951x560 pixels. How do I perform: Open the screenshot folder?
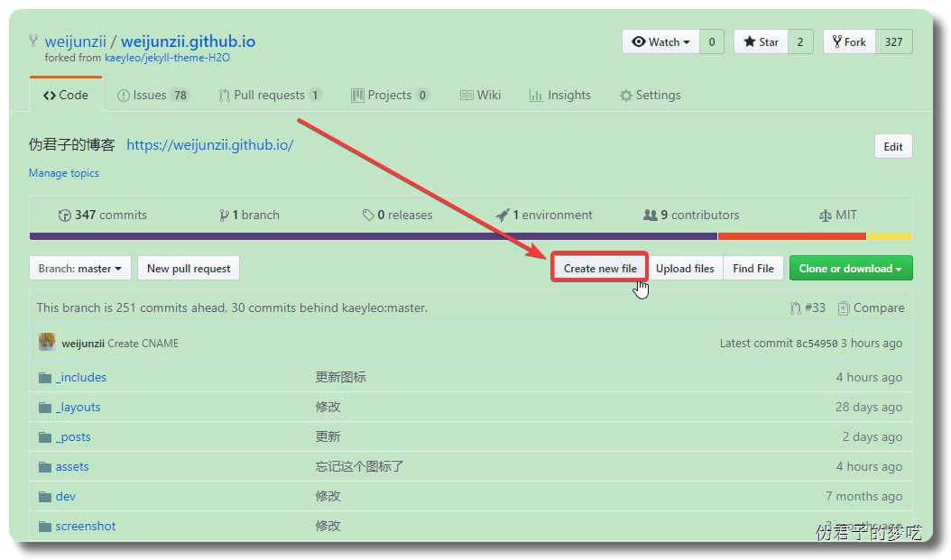click(86, 526)
